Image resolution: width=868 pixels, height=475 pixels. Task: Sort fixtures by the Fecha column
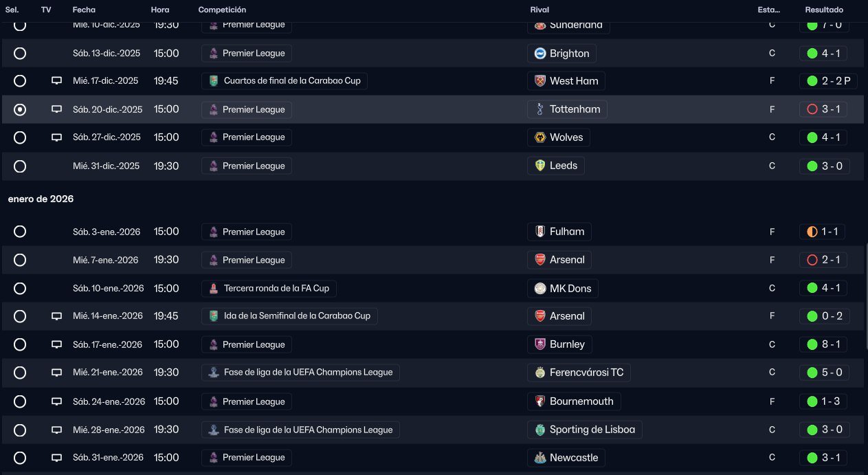tap(84, 10)
